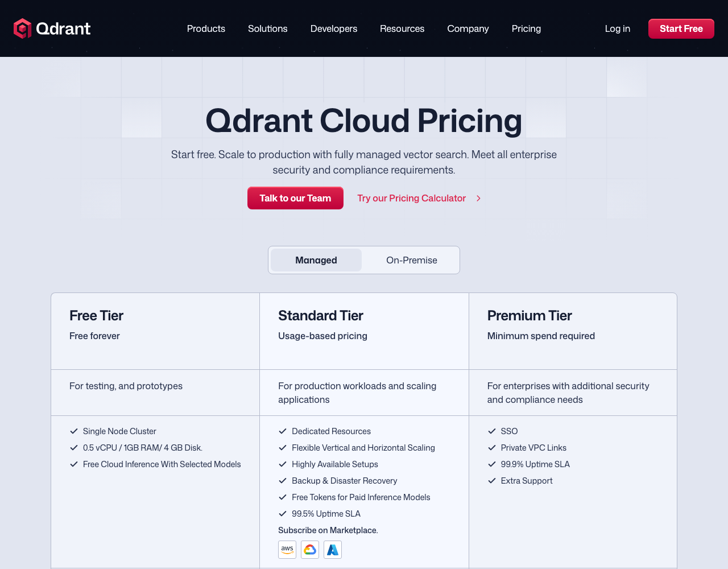Click "Subscribe on Marketplace." text

(328, 530)
